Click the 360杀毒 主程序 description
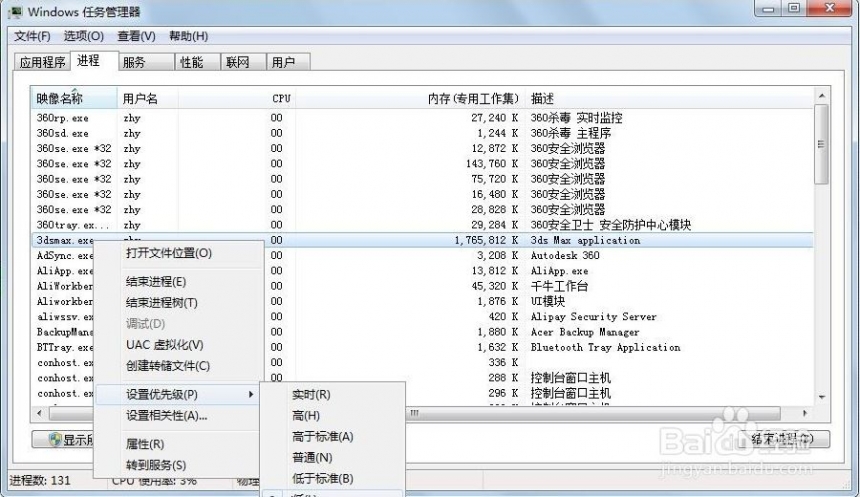The width and height of the screenshot is (860, 497). (570, 133)
